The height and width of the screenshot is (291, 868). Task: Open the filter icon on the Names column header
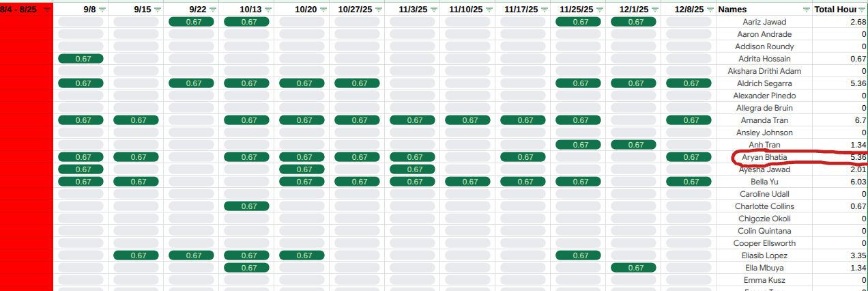[x=807, y=10]
